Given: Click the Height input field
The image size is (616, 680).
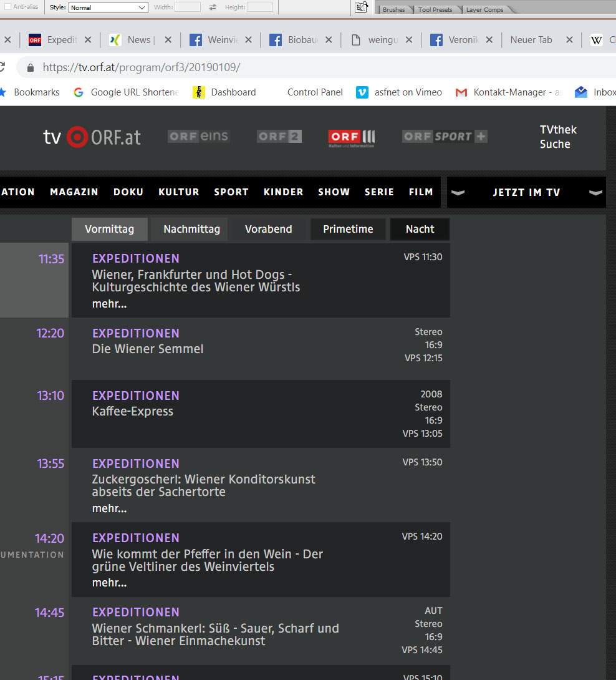Looking at the screenshot, I should click(x=259, y=7).
